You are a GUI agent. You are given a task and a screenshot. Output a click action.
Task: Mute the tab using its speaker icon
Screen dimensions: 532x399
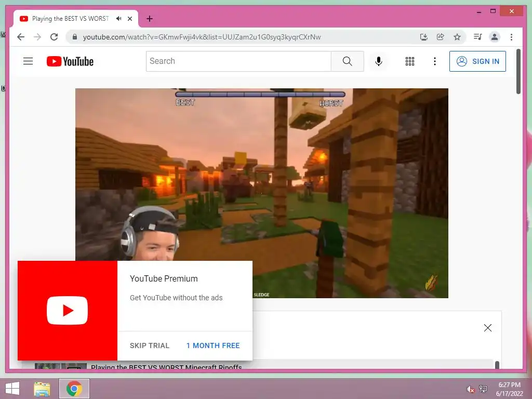point(118,19)
